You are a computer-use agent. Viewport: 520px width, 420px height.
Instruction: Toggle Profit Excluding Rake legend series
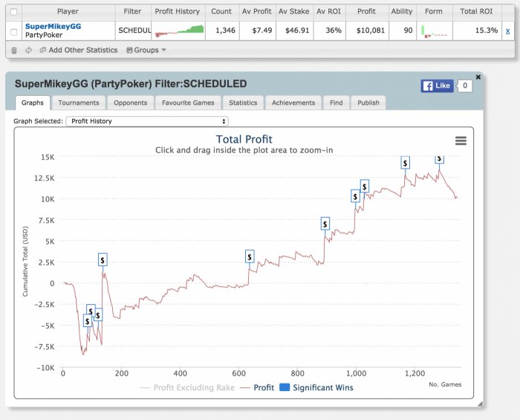[187, 387]
